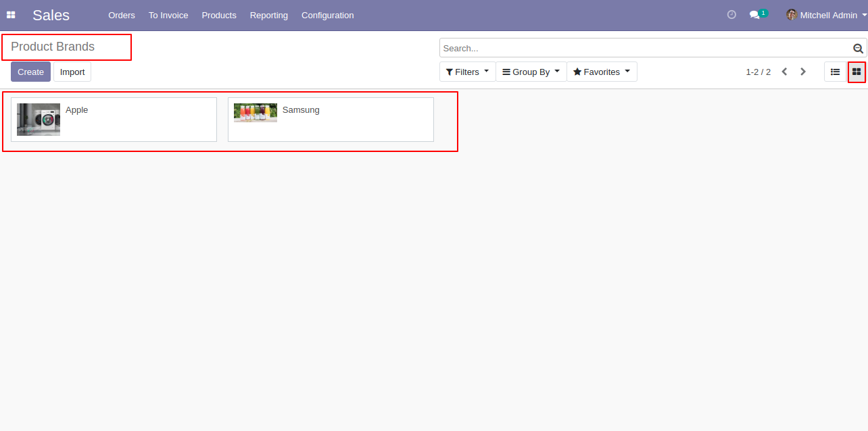
Task: Open the clock activities icon
Action: [731, 15]
